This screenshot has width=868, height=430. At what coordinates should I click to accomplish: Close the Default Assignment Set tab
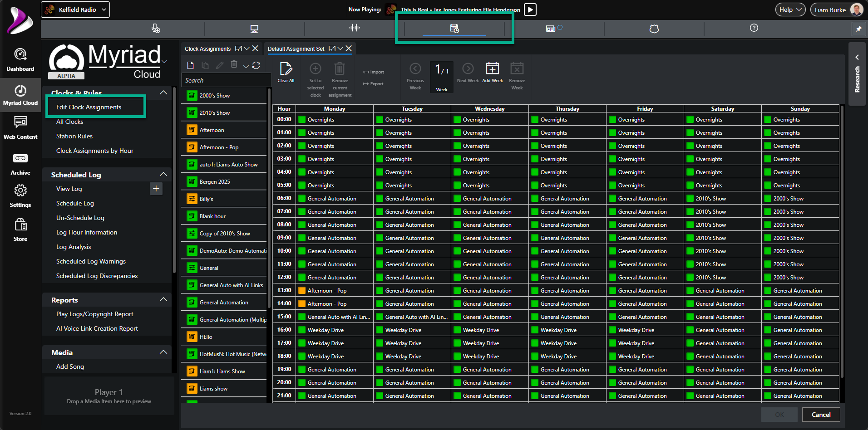coord(349,49)
